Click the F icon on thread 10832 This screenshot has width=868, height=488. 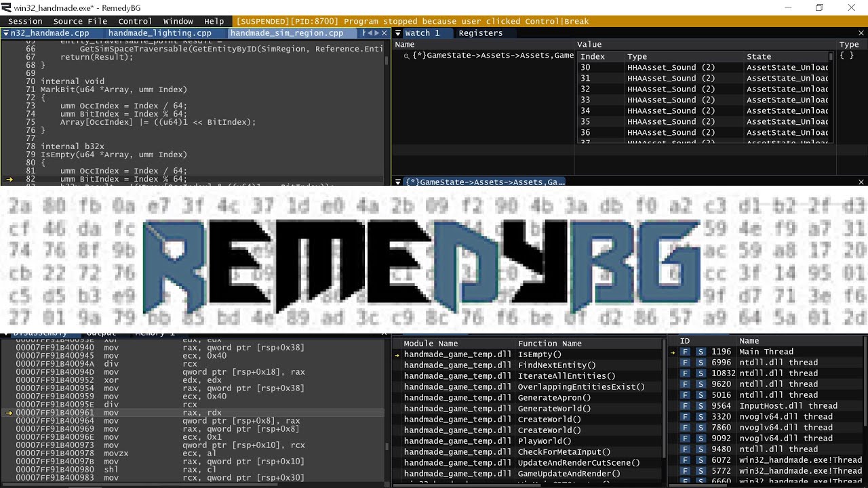(x=686, y=373)
